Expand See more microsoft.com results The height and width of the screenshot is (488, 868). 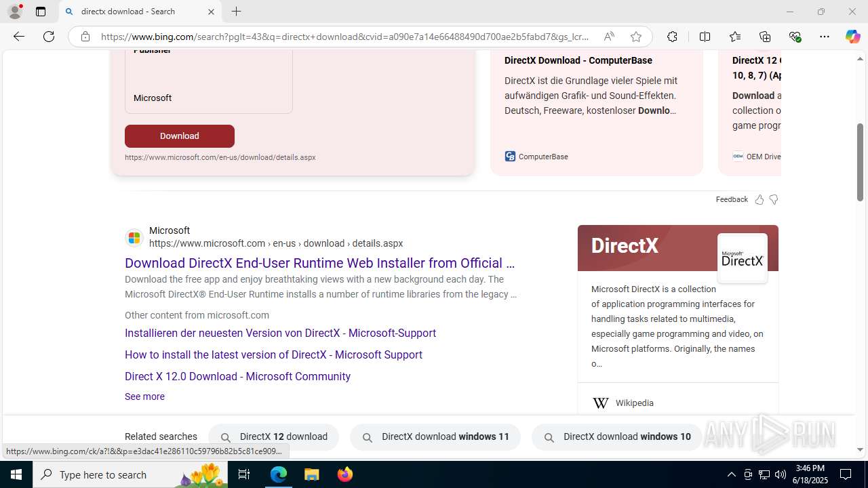click(144, 396)
